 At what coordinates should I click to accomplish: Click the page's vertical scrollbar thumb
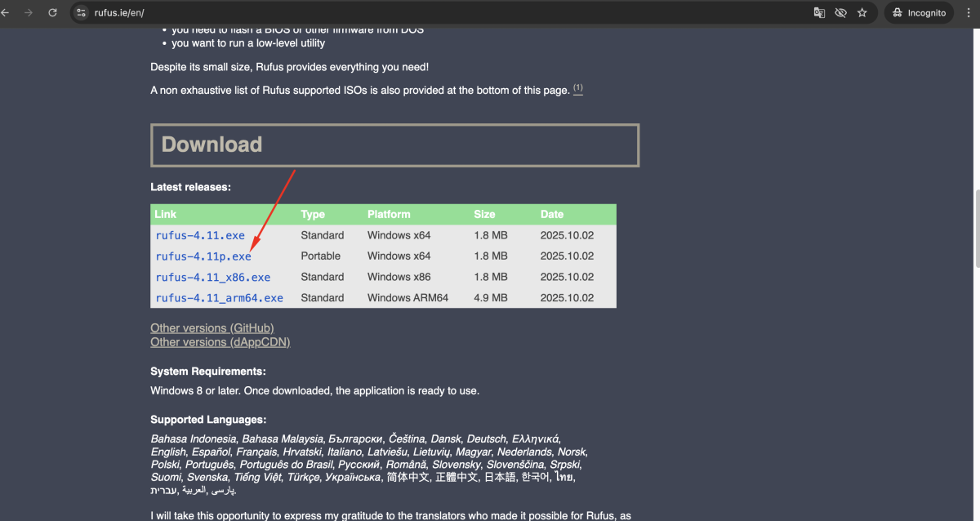point(977,229)
